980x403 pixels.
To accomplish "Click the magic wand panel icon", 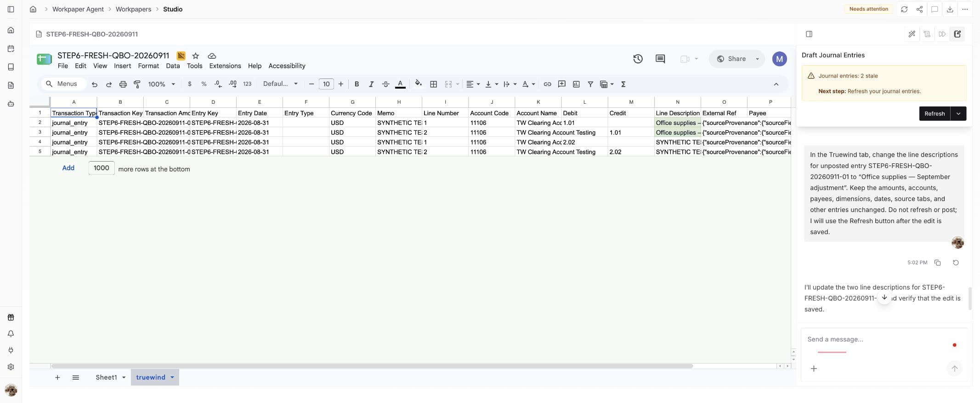I will click(912, 34).
